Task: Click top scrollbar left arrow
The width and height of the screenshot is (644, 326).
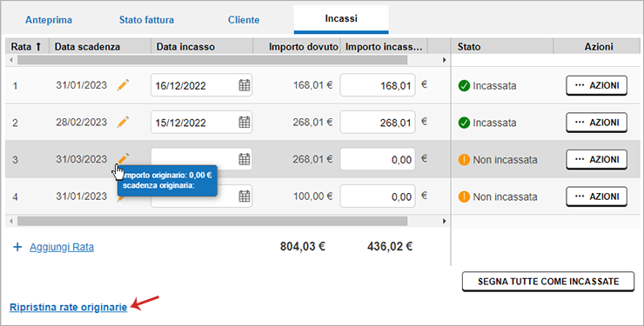Action: pos(11,60)
